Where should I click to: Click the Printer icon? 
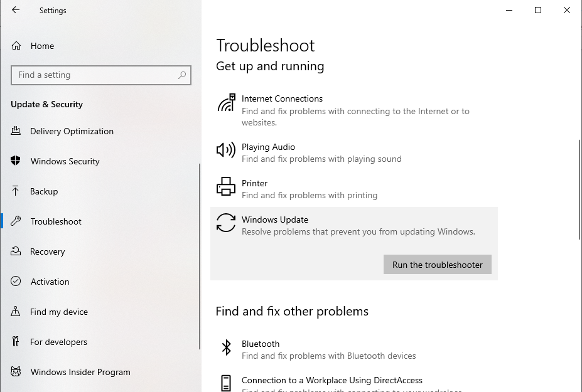tap(226, 186)
